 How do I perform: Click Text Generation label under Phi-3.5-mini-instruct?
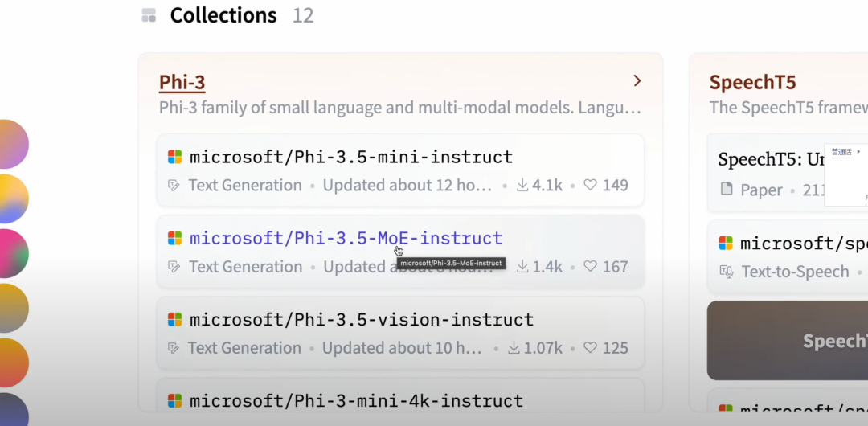pos(245,185)
